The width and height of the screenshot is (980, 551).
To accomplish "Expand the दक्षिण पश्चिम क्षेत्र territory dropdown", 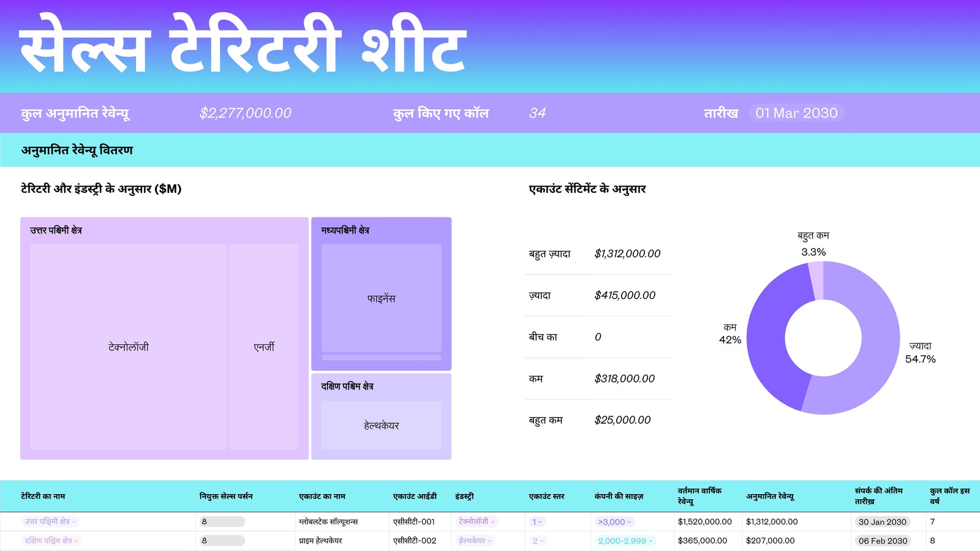I will tap(52, 541).
